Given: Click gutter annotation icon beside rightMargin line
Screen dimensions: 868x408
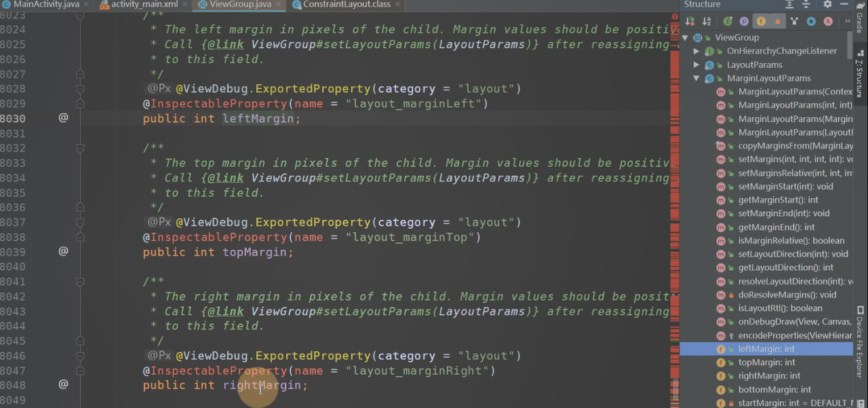Looking at the screenshot, I should pyautogui.click(x=63, y=384).
